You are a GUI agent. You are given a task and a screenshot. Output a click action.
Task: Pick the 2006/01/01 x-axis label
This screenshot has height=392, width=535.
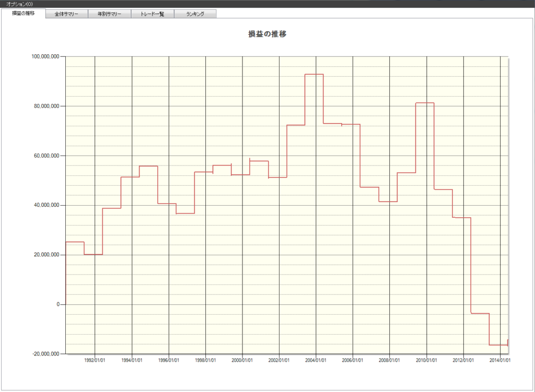353,360
